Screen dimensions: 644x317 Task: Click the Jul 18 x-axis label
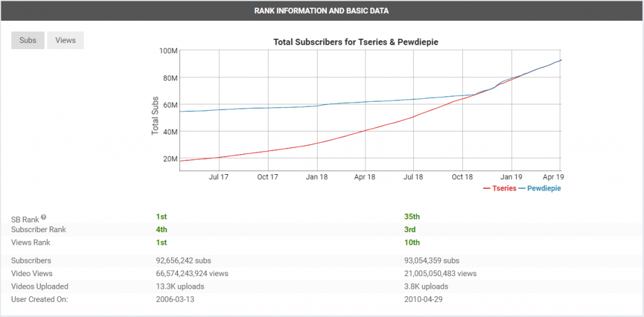click(x=413, y=177)
